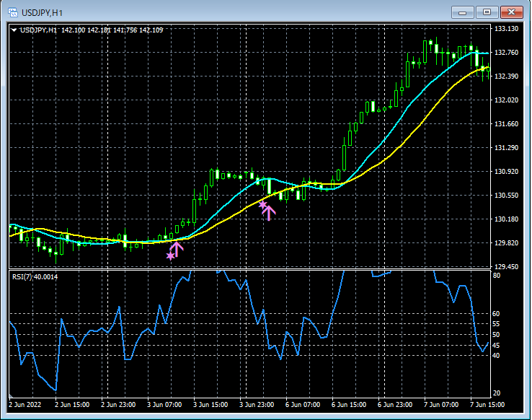The height and width of the screenshot is (420, 532).
Task: Click the RSI scale value 20
Action: [497, 393]
